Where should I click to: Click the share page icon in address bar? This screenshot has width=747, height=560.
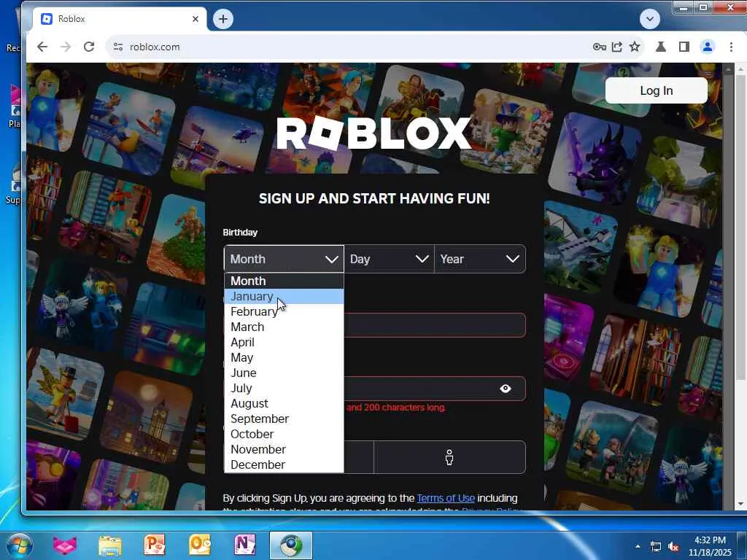617,47
